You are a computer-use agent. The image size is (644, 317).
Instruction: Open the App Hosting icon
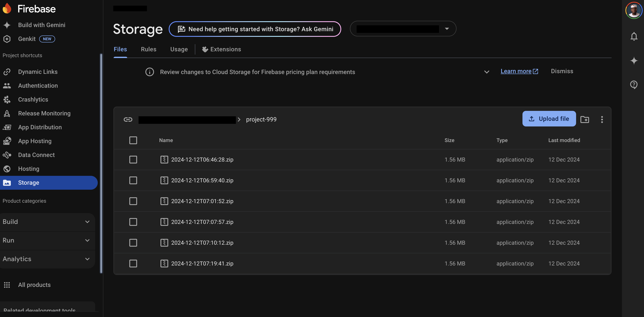point(7,141)
